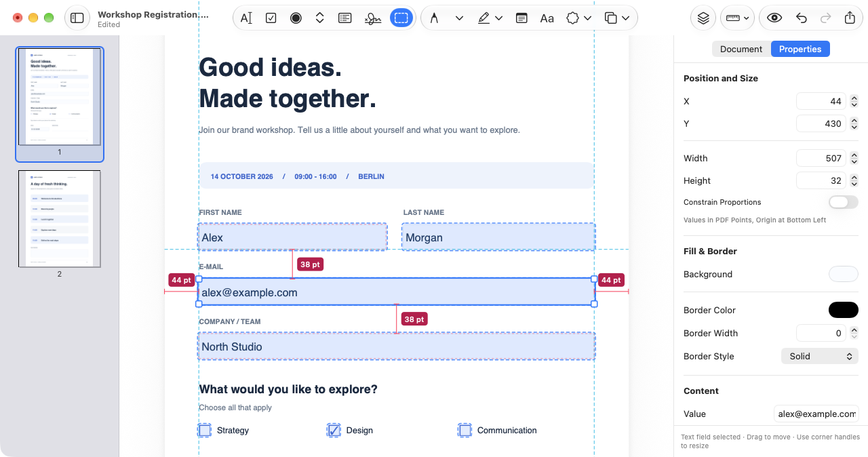Select the duplicate objects tool
868x457 pixels.
[611, 18]
